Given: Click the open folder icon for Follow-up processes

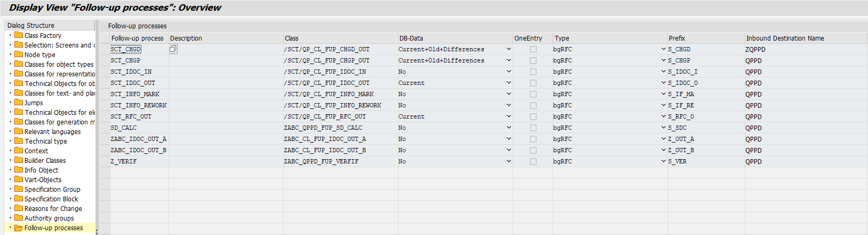Looking at the screenshot, I should click(19, 228).
